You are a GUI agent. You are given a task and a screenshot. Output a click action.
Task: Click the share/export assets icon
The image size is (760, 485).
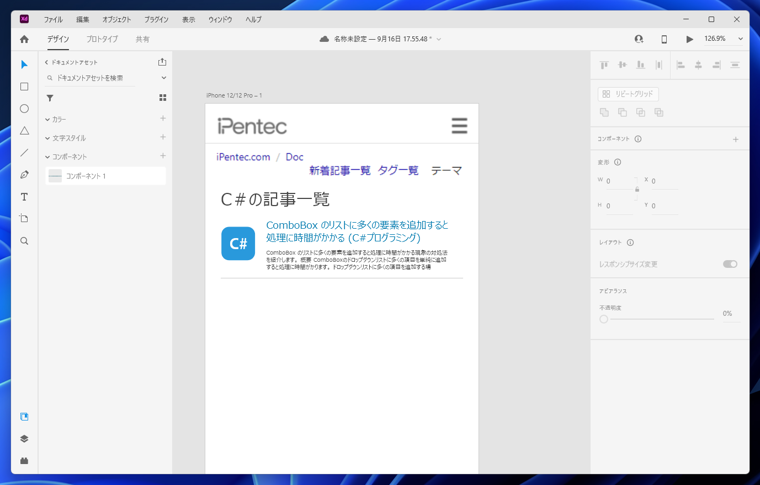162,62
